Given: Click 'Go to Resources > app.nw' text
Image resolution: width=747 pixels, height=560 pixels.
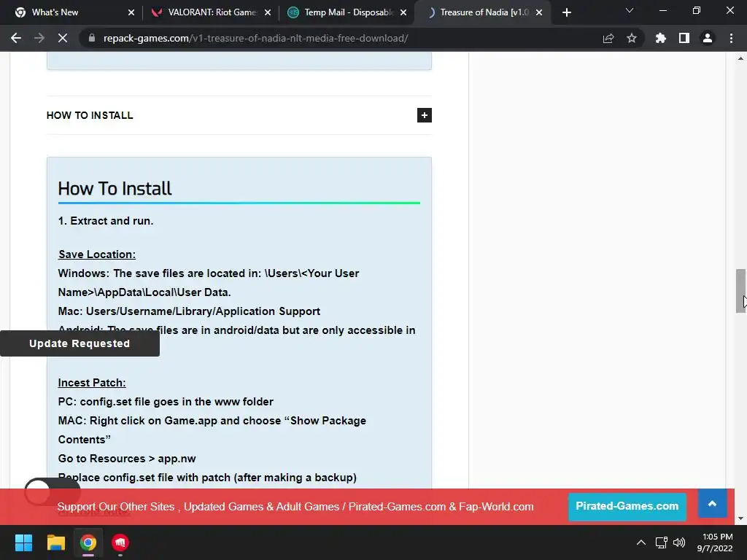Looking at the screenshot, I should point(127,459).
